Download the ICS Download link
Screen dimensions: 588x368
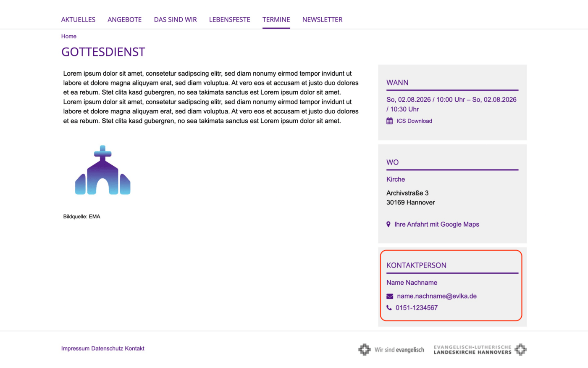[x=414, y=121]
